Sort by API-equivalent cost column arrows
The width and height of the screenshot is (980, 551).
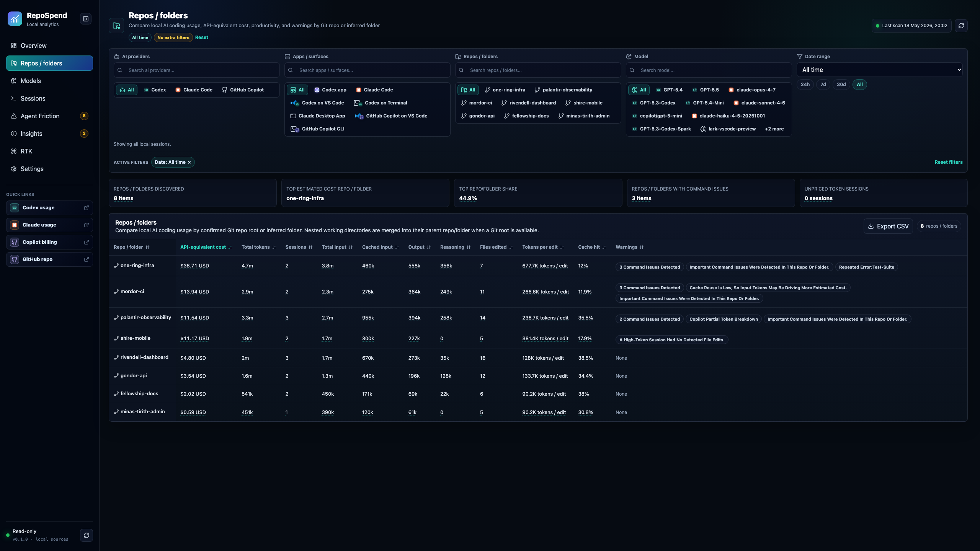(x=230, y=247)
